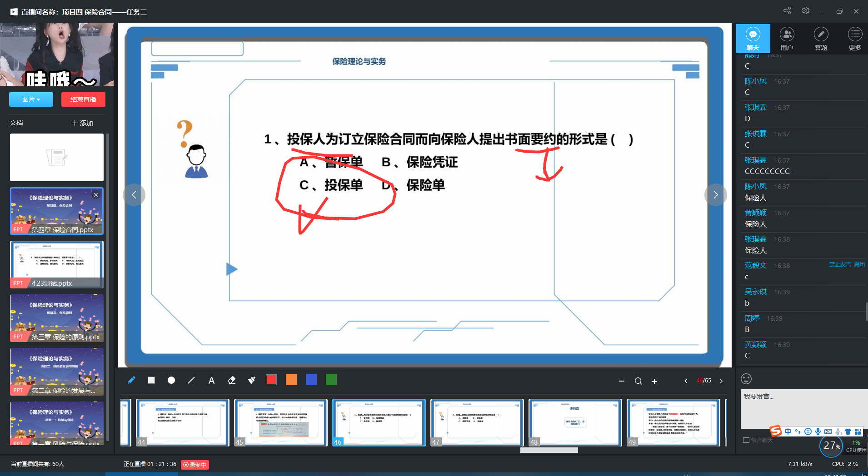Image resolution: width=868 pixels, height=476 pixels.
Task: Select slide thumbnail 45
Action: pos(281,423)
